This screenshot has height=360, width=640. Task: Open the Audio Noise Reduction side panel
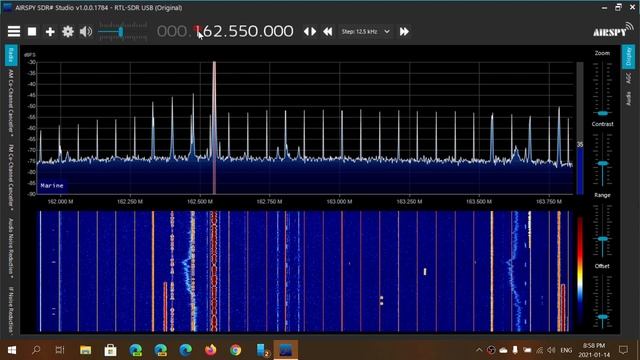(11, 248)
